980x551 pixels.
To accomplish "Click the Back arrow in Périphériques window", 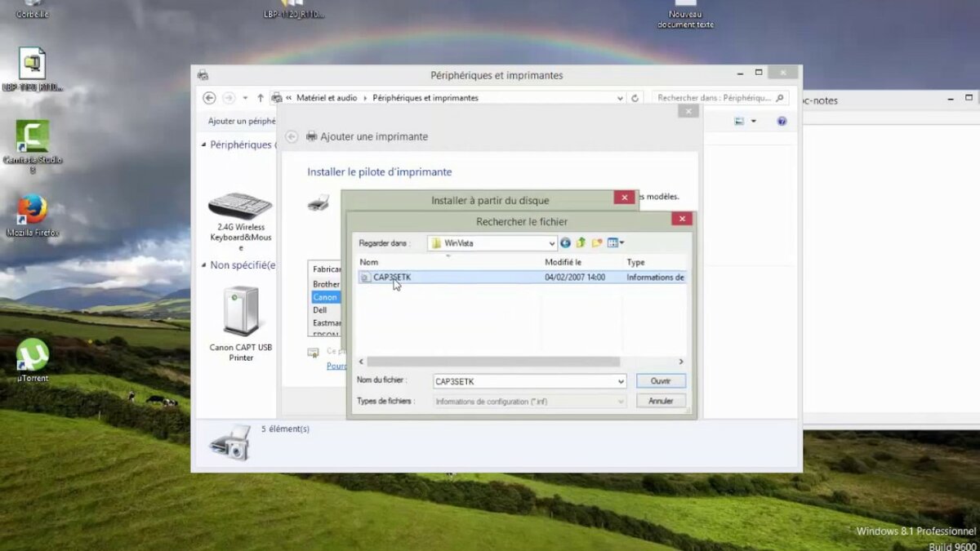I will [209, 98].
